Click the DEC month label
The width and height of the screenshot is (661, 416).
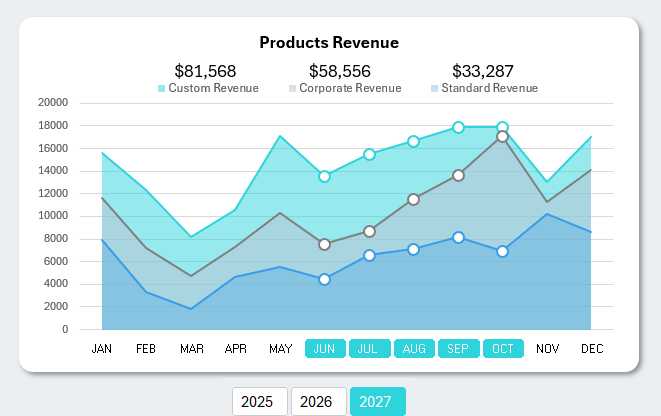[592, 349]
